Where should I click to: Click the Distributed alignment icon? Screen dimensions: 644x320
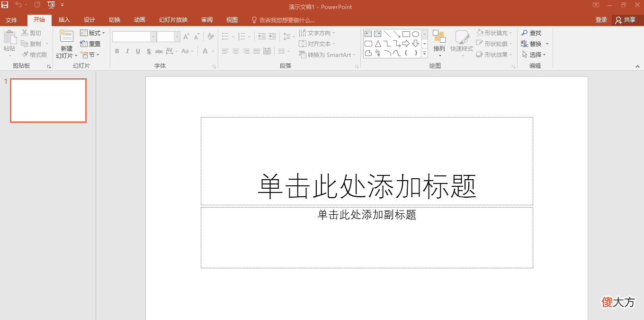(x=267, y=51)
